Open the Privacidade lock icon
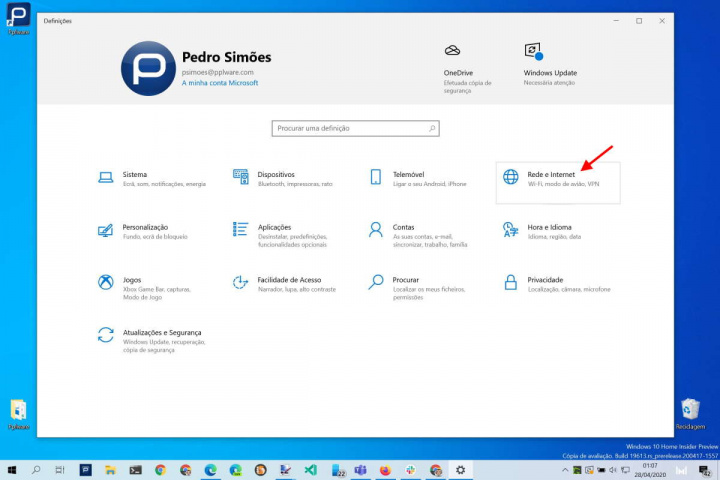720x480 pixels. coord(511,282)
